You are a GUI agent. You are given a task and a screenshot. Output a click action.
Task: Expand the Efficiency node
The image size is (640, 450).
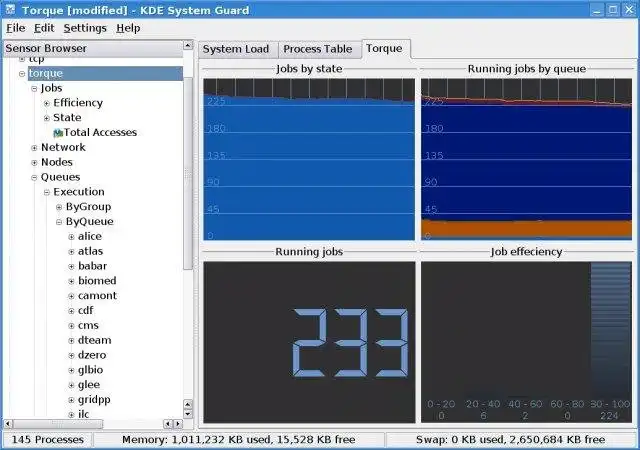pos(47,103)
